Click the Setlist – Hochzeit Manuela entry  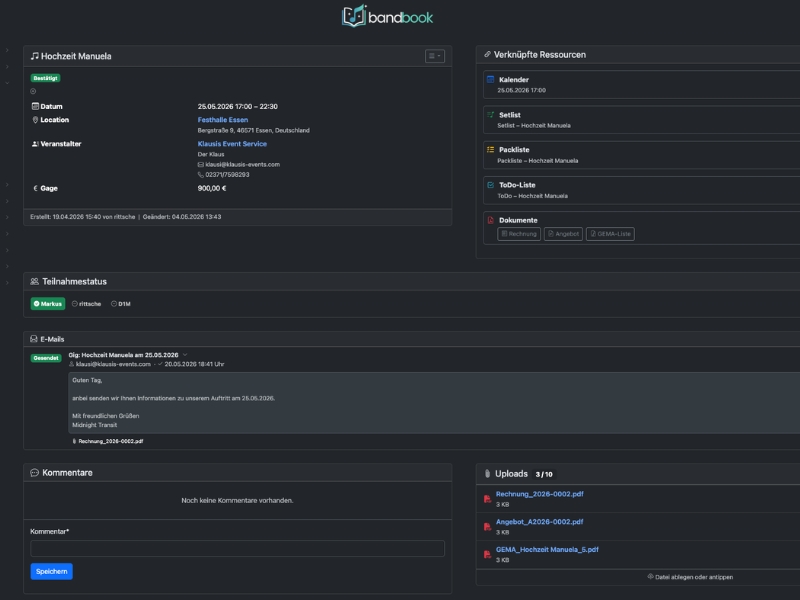pos(534,126)
